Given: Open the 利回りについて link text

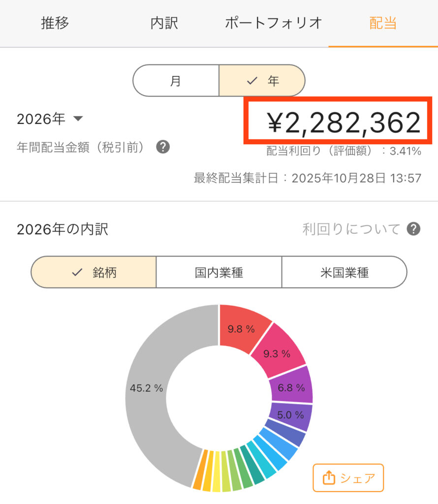Looking at the screenshot, I should 351,229.
